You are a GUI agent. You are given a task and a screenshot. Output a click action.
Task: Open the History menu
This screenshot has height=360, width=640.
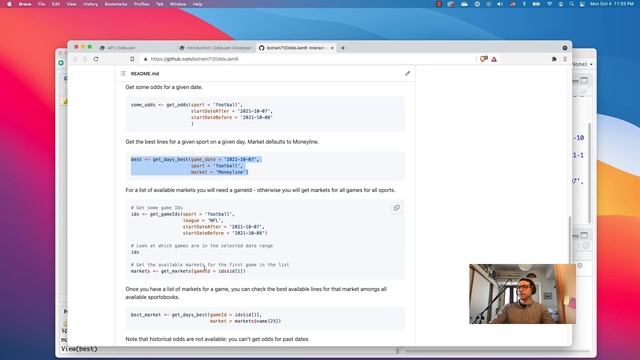[90, 4]
